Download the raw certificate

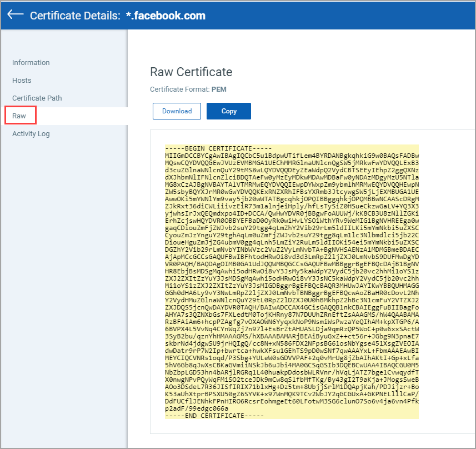177,111
